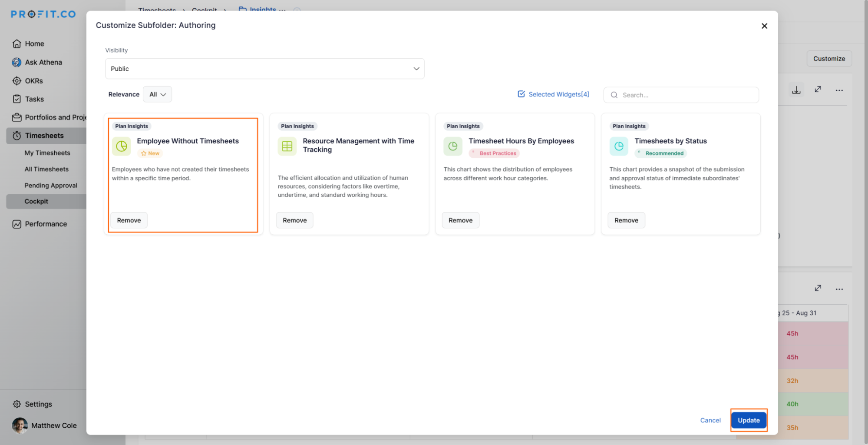The height and width of the screenshot is (445, 868).
Task: Click the 32h cell in background table
Action: (813, 381)
